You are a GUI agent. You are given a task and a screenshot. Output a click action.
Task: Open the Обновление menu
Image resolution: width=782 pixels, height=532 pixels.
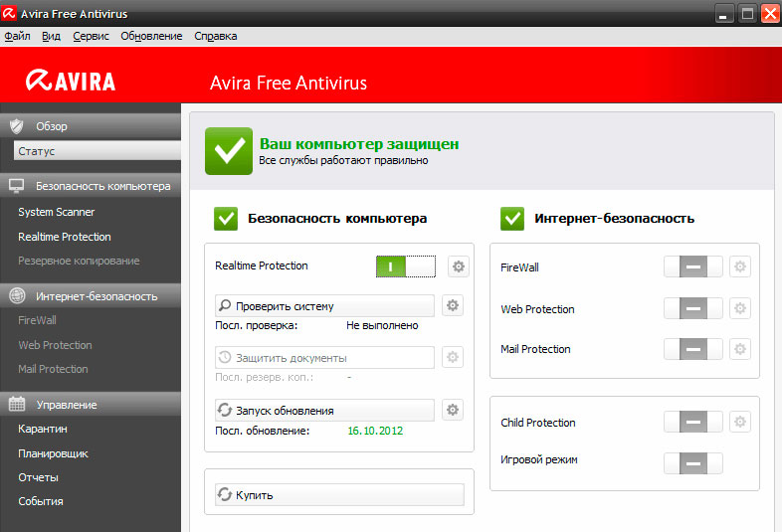(151, 36)
